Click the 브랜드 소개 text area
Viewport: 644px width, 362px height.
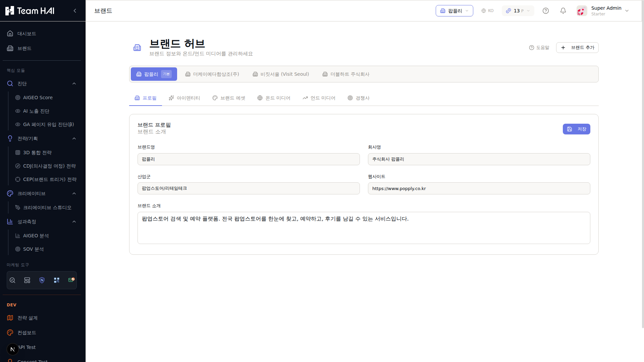coord(364,228)
